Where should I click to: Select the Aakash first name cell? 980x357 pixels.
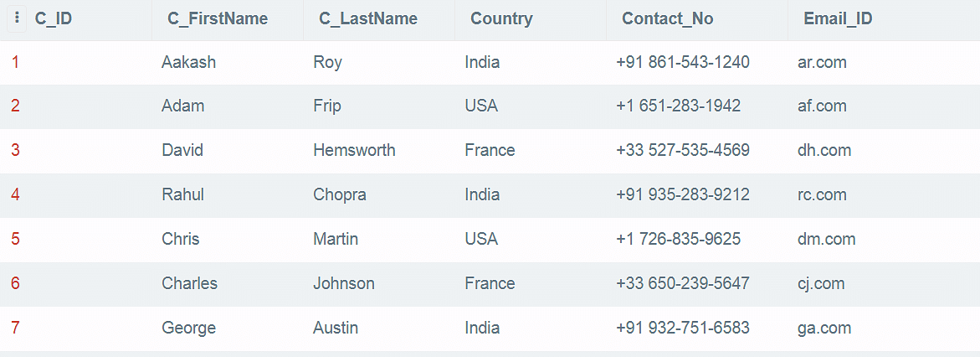point(189,62)
